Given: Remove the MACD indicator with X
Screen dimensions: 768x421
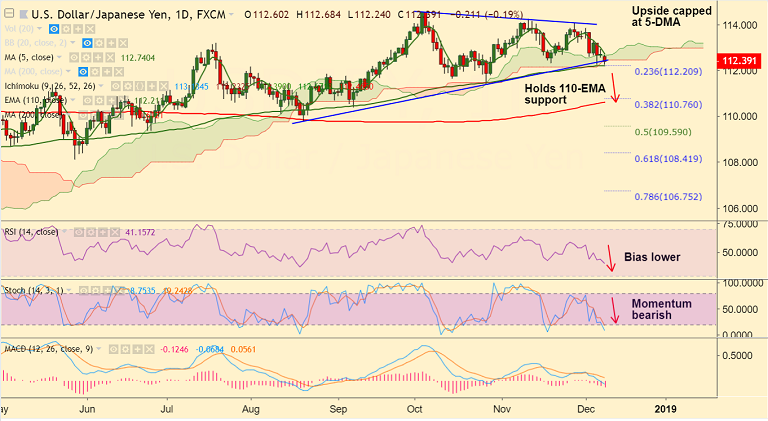Looking at the screenshot, I should point(149,349).
